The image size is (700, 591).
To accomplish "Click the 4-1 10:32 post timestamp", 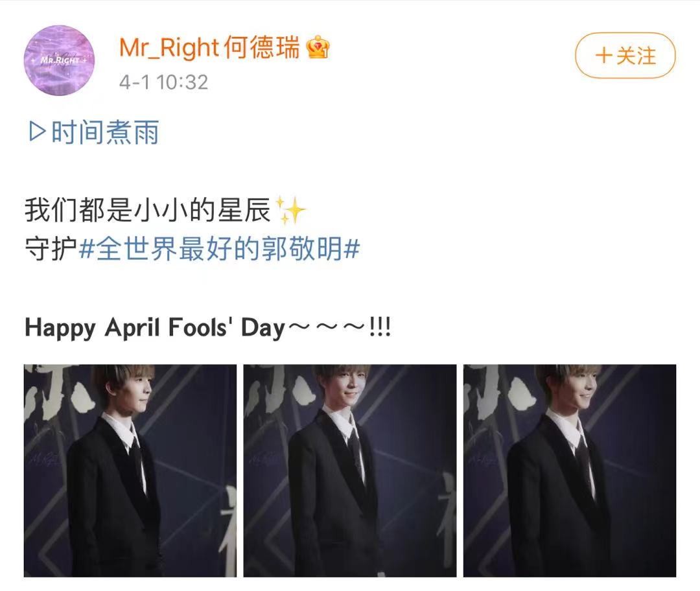I will coord(163,82).
